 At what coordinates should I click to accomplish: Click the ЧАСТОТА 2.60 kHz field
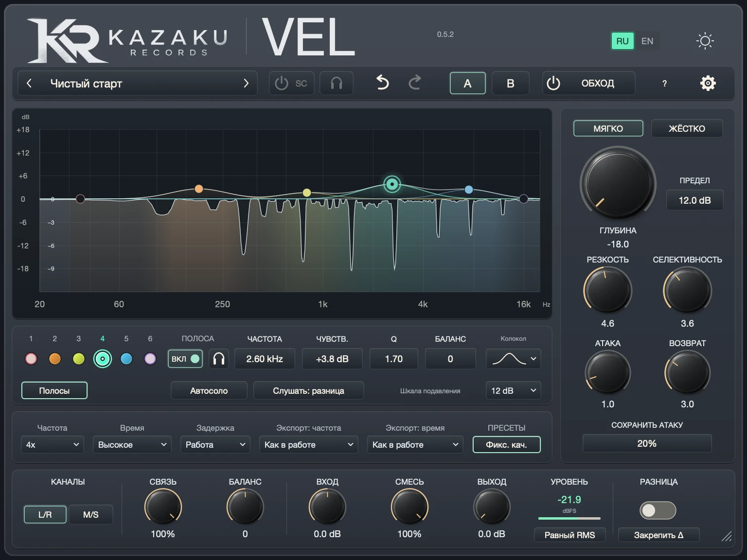click(265, 359)
